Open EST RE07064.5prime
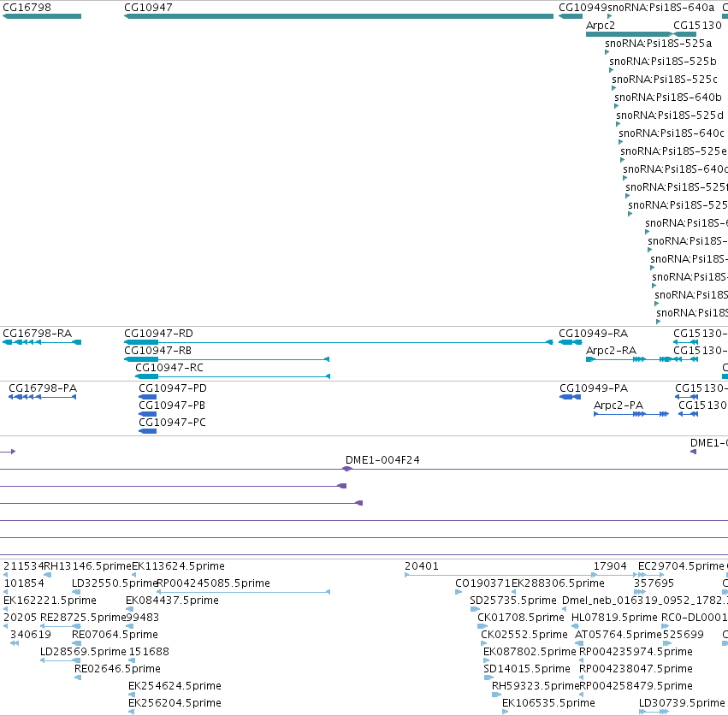 click(x=115, y=635)
